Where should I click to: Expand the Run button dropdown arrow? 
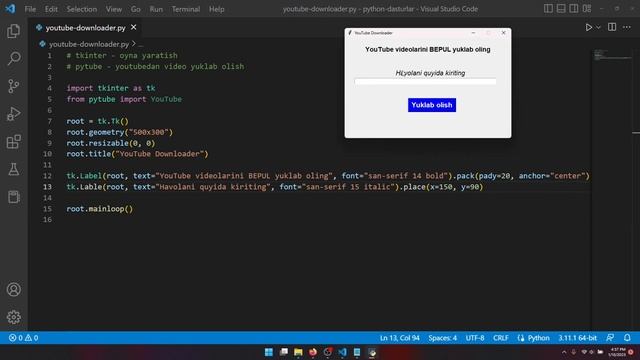click(x=598, y=27)
